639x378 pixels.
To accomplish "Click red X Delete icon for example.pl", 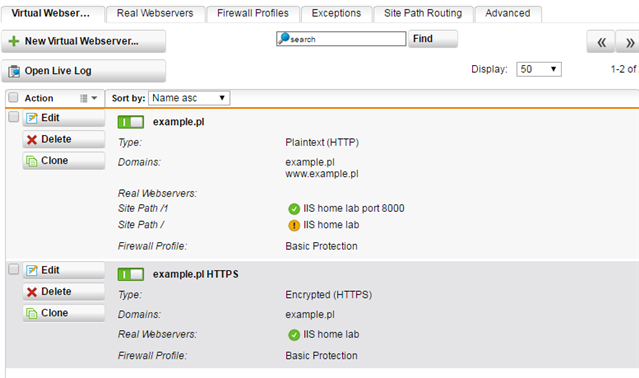I will 31,140.
